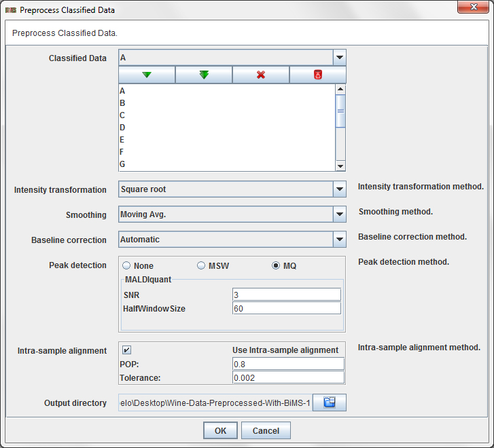494x448 pixels.
Task: Select item G in the list
Action: point(227,164)
